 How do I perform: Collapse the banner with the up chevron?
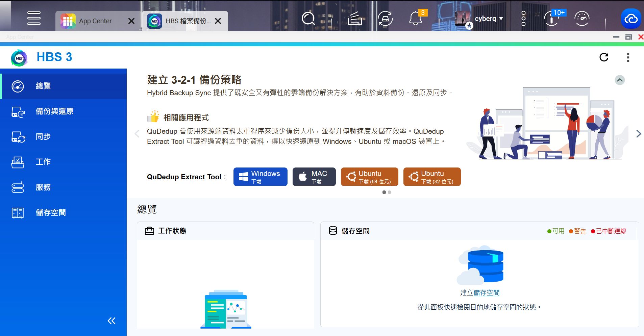(x=620, y=80)
